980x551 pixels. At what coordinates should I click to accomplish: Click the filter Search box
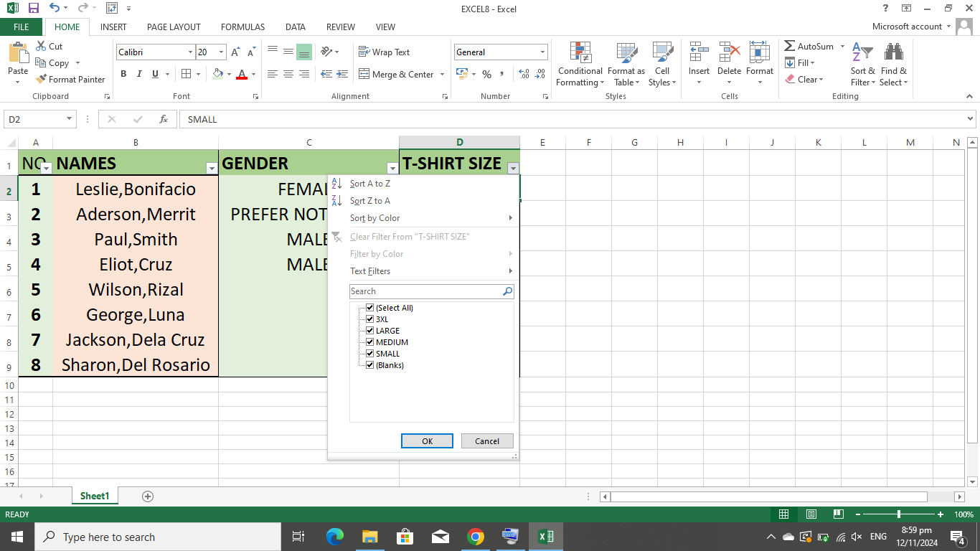[431, 291]
